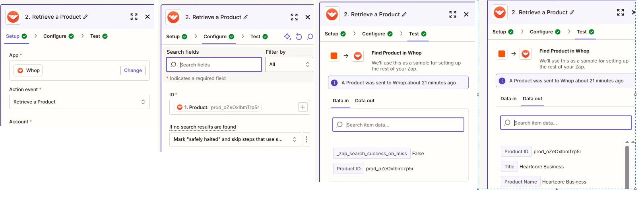Screen dimensions: 644x199
Task: Switch to Configure tab in first panel
Action: coord(58,36)
